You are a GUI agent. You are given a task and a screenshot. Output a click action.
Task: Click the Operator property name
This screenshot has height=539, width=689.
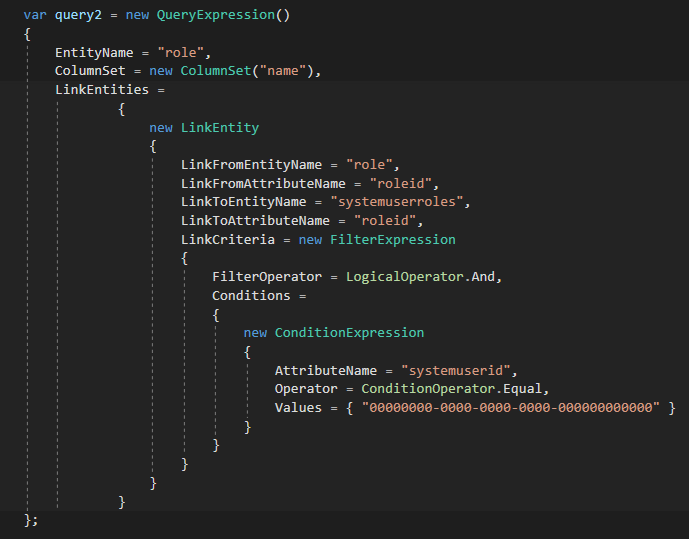pyautogui.click(x=306, y=389)
